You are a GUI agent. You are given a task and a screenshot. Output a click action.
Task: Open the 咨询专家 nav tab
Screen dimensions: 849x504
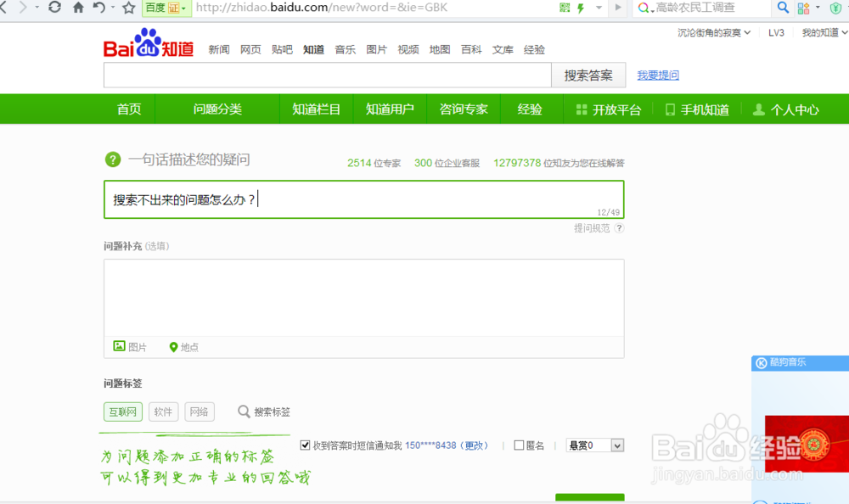pos(464,109)
